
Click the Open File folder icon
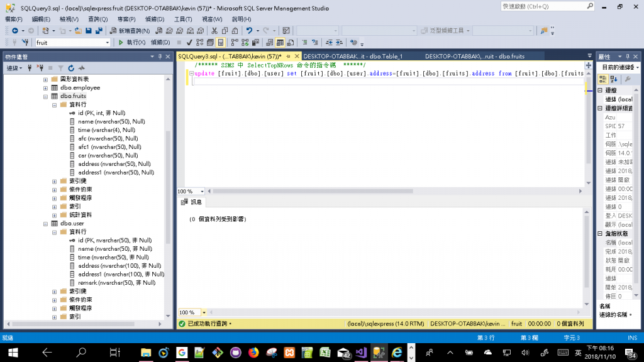(77, 31)
